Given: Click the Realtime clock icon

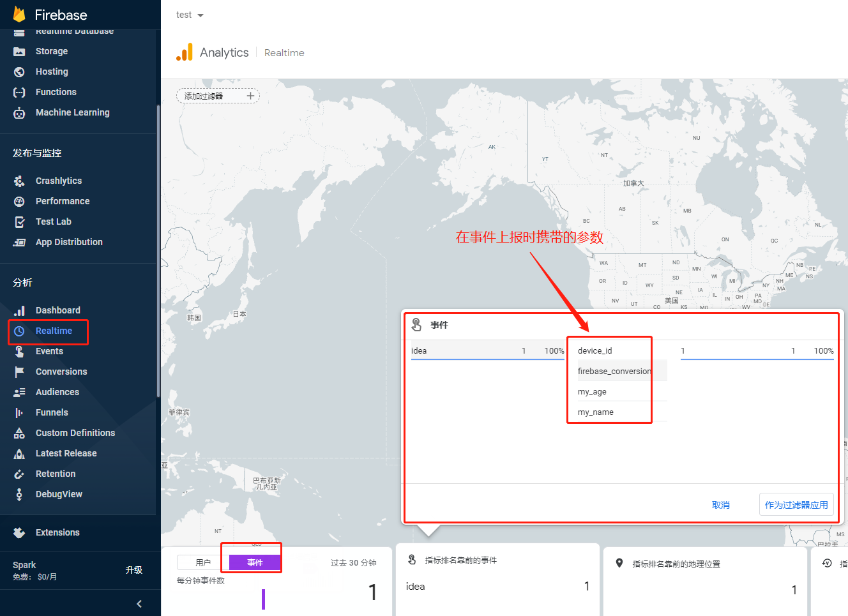Looking at the screenshot, I should [x=19, y=331].
